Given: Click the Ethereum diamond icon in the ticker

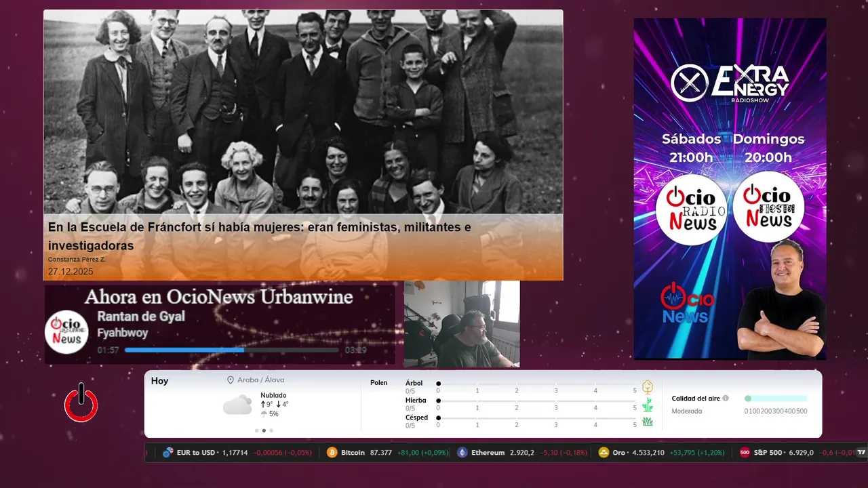Looking at the screenshot, I should [462, 452].
